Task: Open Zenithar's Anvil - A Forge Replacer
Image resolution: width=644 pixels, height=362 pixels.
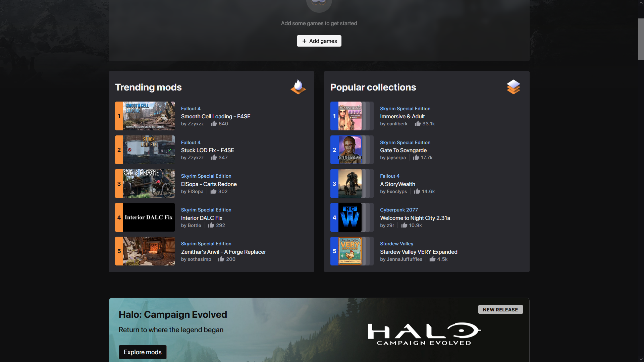Action: (223, 252)
